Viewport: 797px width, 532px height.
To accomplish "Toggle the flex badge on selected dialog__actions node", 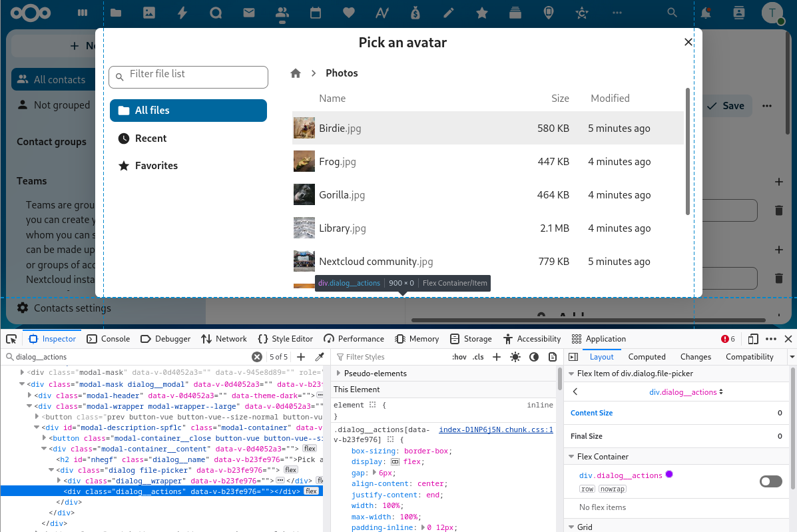I will click(312, 491).
